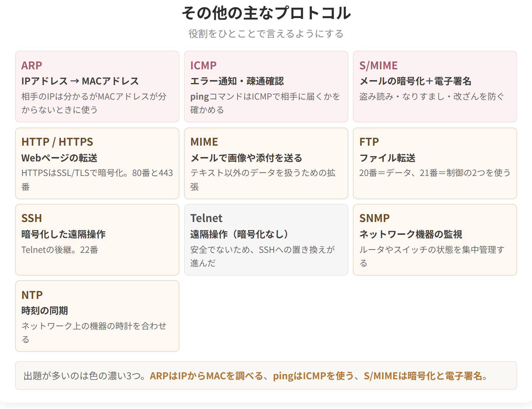Select the S/MIME card heading

[378, 66]
